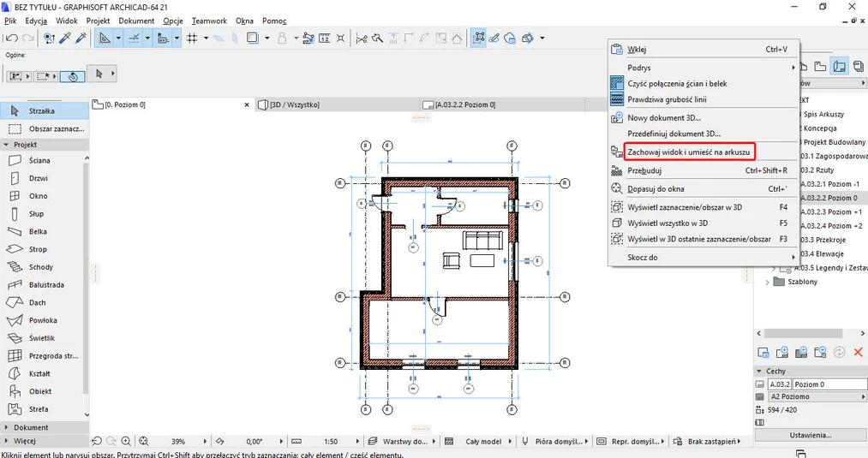This screenshot has width=868, height=458.
Task: Select the syringe inject parameters tool
Action: coord(81,39)
